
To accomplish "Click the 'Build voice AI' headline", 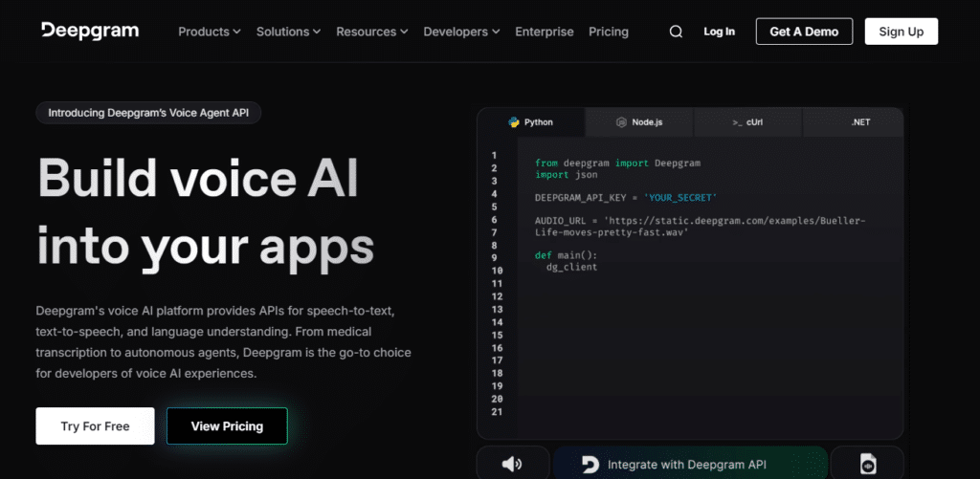I will 198,177.
